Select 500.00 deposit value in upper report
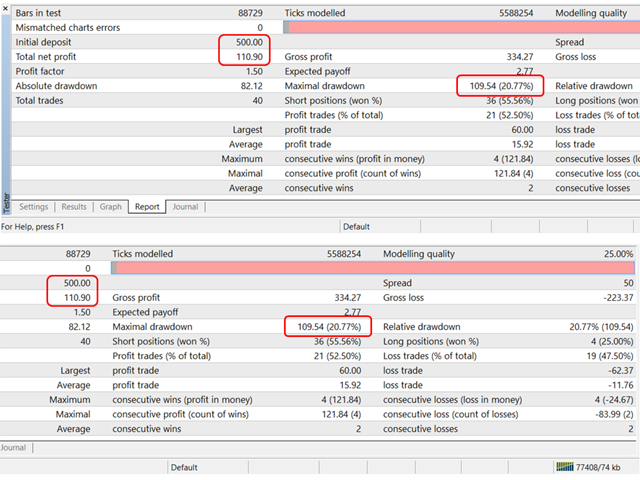This screenshot has height=480, width=640. coord(249,42)
